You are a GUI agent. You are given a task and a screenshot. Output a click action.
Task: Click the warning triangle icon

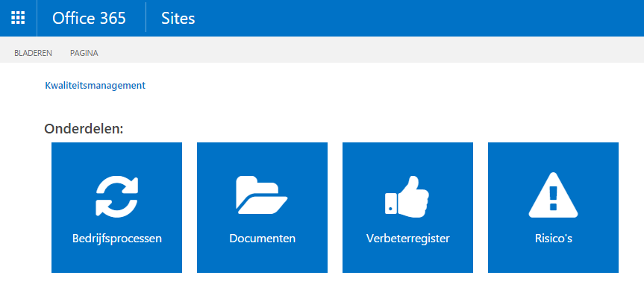(553, 195)
